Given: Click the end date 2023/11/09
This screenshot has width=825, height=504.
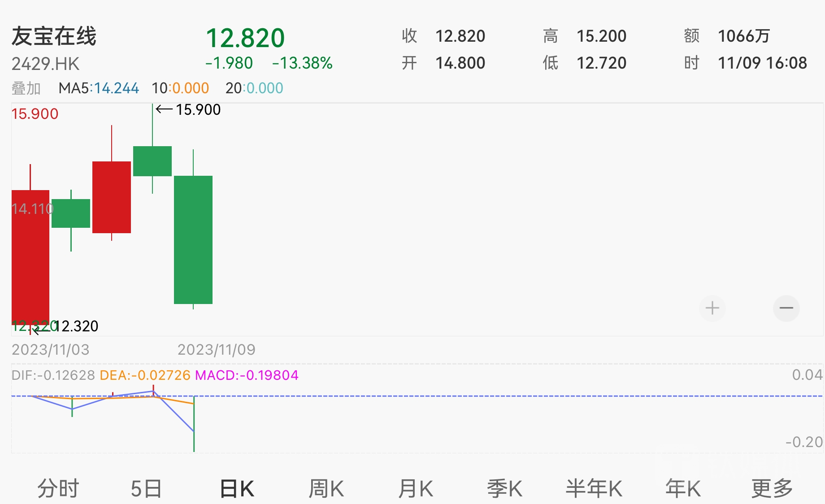Looking at the screenshot, I should tap(217, 350).
